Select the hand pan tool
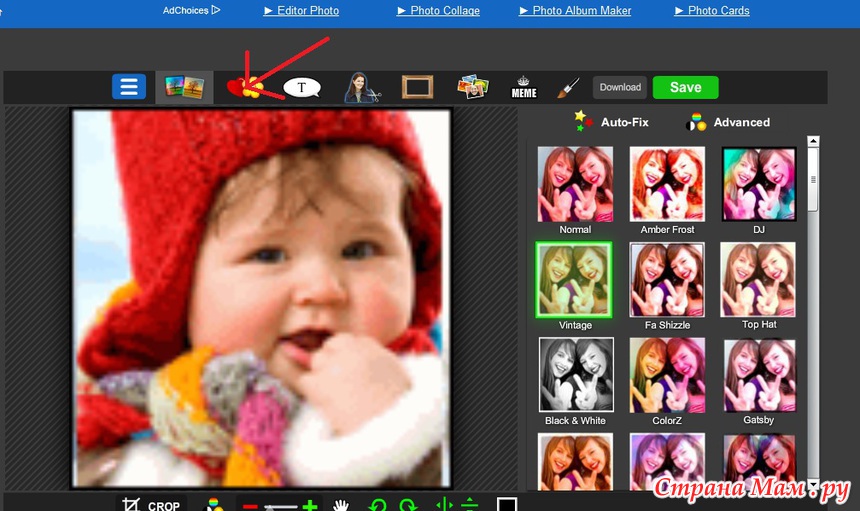The height and width of the screenshot is (511, 860). coord(341,505)
